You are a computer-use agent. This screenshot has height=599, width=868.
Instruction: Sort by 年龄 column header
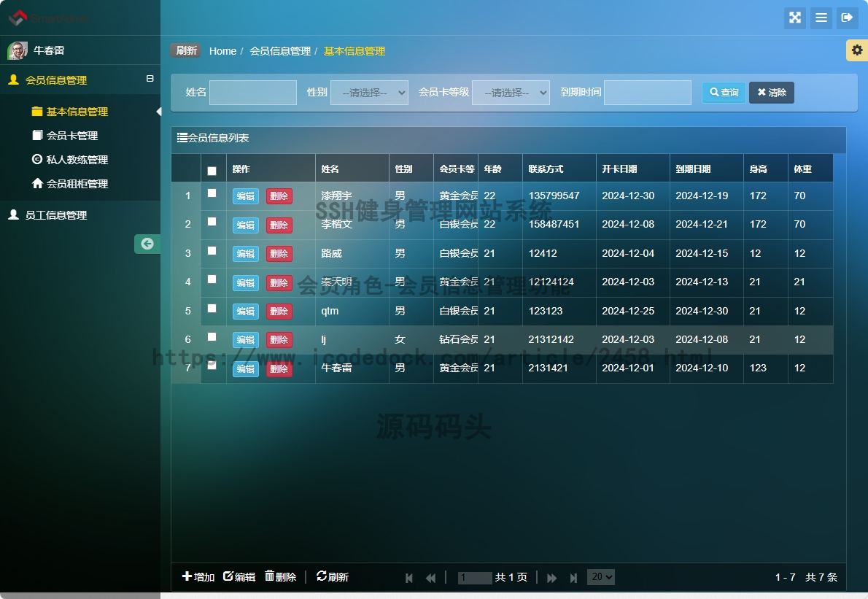pyautogui.click(x=500, y=169)
